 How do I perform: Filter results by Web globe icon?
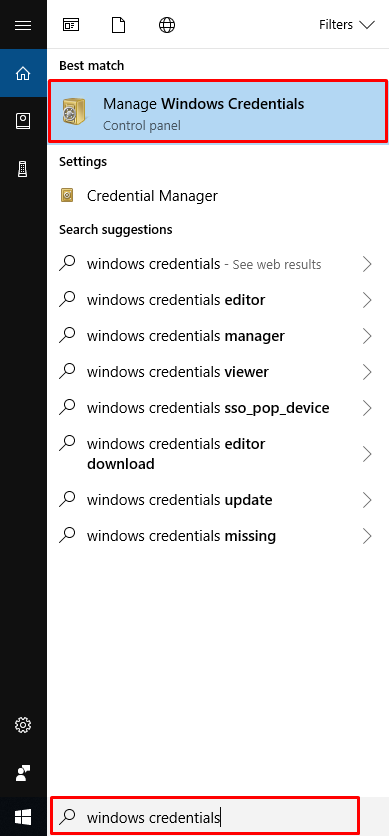[167, 25]
